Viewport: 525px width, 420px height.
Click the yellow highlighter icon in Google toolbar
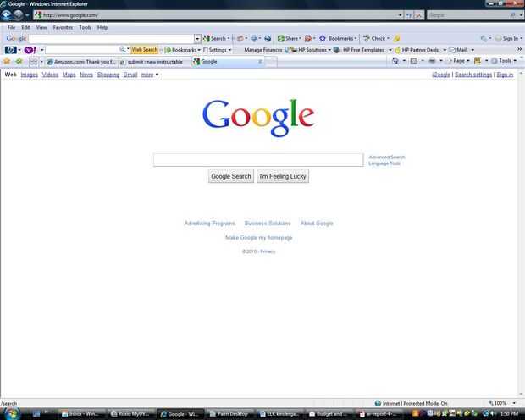tap(396, 38)
